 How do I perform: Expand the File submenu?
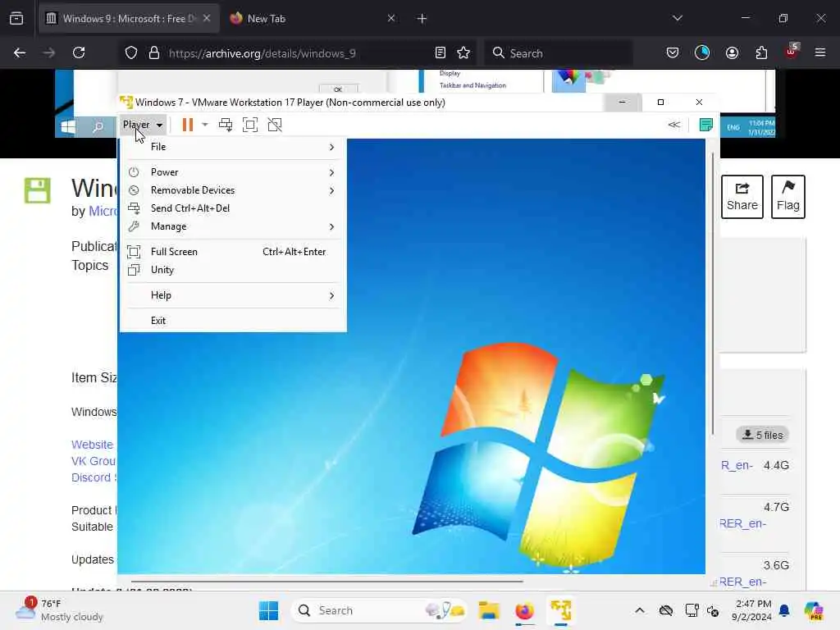point(233,147)
